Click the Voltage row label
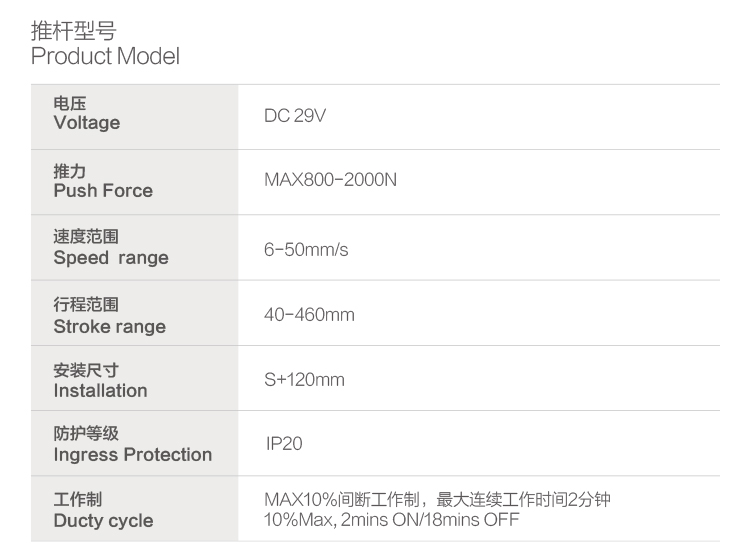Viewport: 750px width, 560px height. tap(87, 123)
